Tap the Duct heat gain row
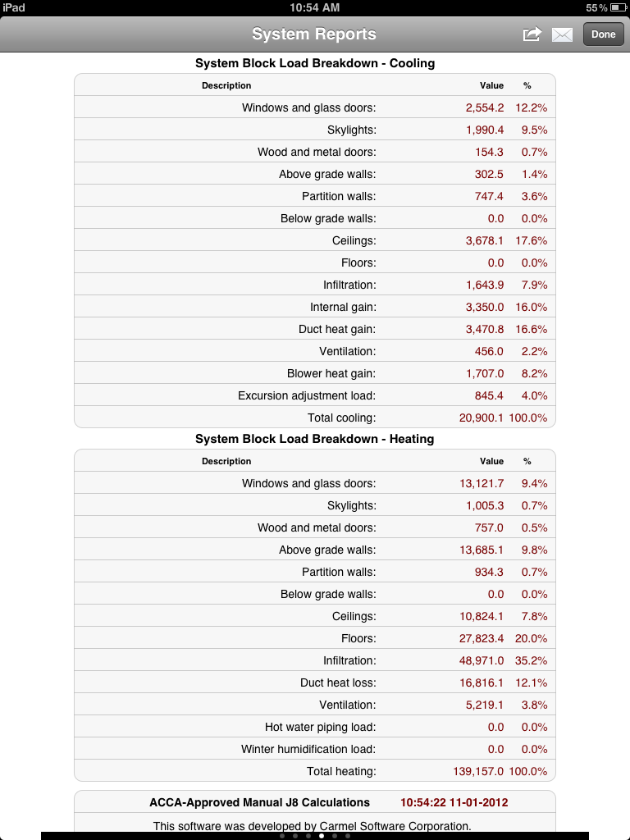Viewport: 630px width, 840px height. (315, 329)
